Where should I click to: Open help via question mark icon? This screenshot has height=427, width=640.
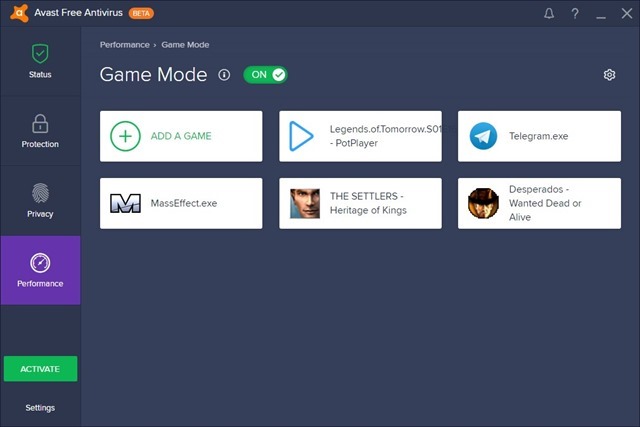click(x=574, y=14)
